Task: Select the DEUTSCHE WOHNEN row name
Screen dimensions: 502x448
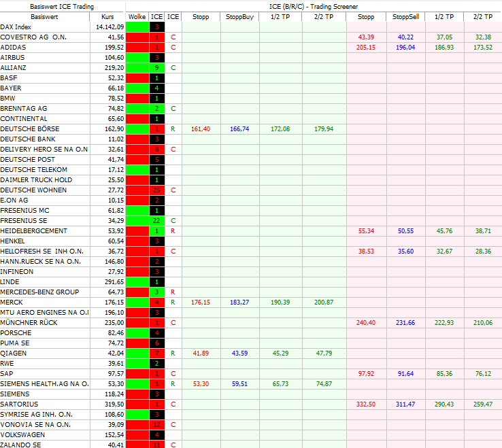Action: pyautogui.click(x=33, y=190)
